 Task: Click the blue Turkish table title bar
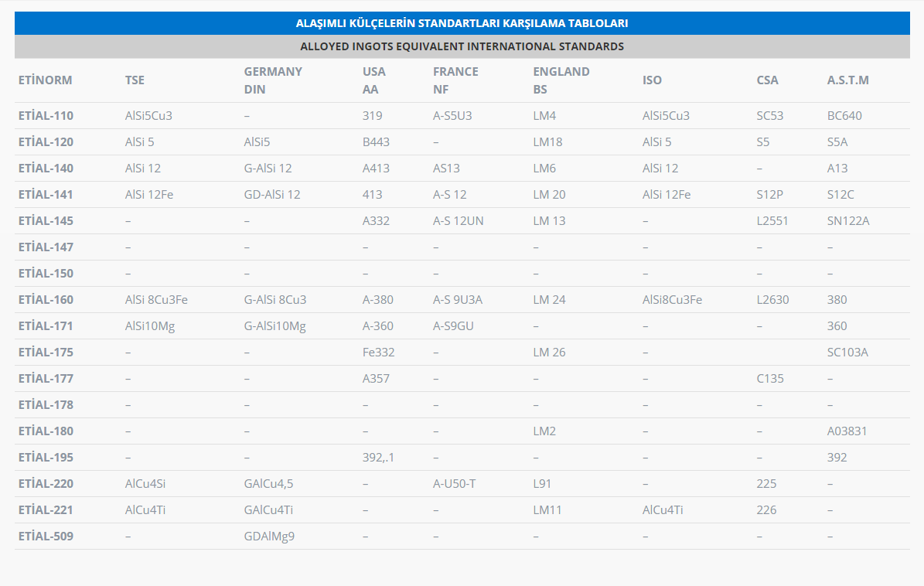point(462,23)
